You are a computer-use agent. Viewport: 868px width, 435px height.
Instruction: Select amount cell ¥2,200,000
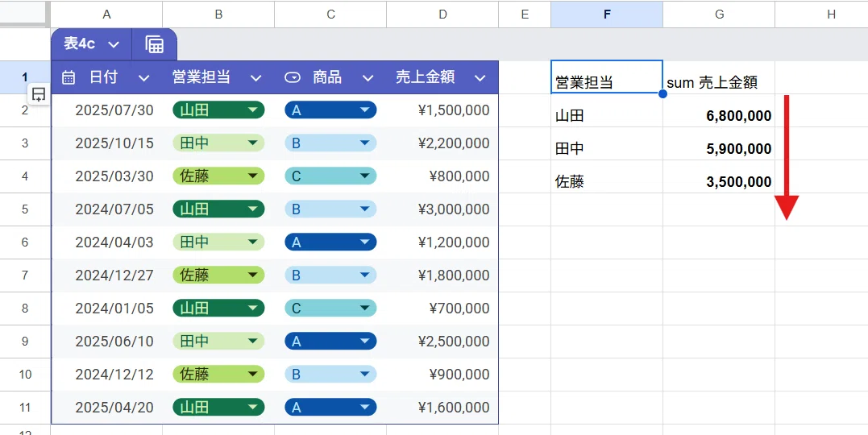coord(442,143)
